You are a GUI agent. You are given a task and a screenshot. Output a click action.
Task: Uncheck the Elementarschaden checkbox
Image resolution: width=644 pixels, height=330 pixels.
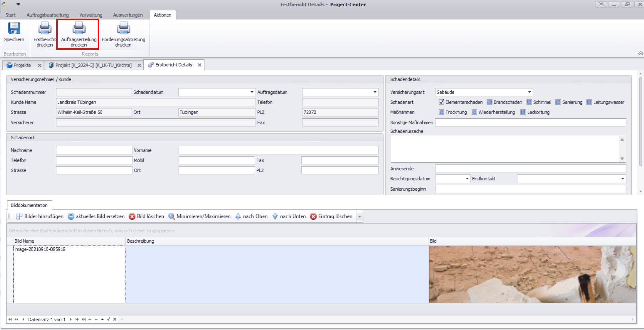coord(441,102)
